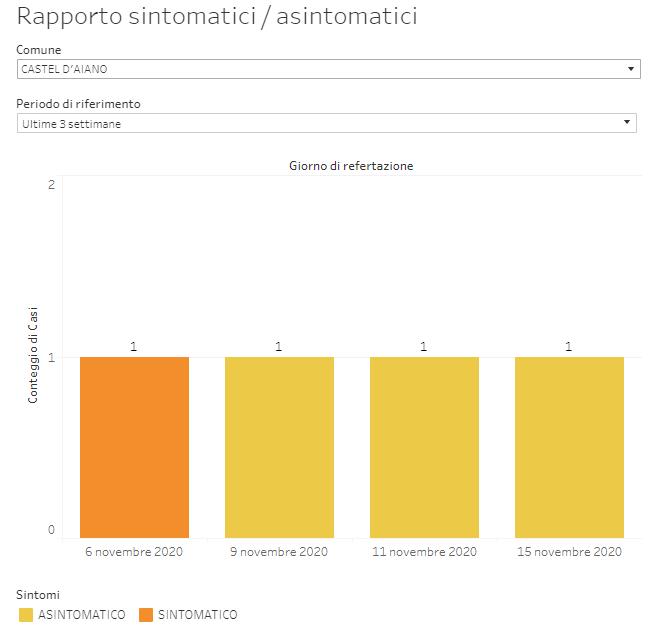Click the 11 novembre 2020 axis label
Viewport: 650px width, 638px height.
[x=424, y=552]
